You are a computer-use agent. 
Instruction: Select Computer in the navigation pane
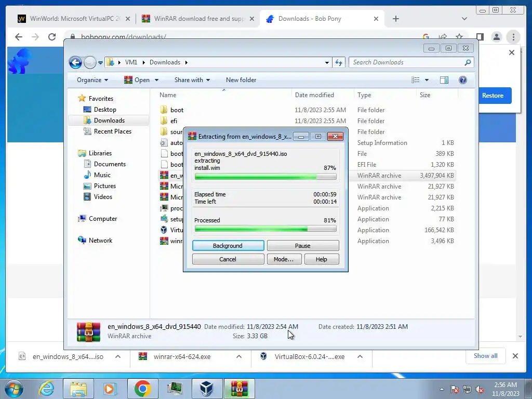coord(103,219)
